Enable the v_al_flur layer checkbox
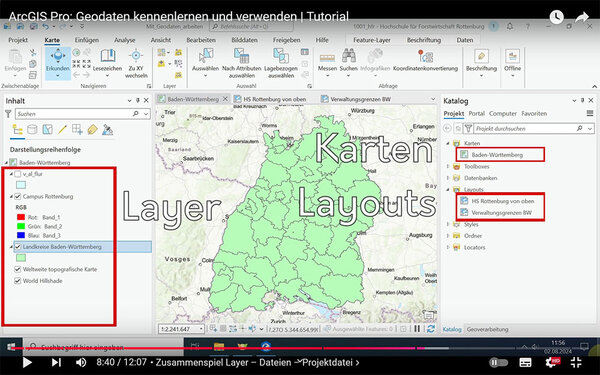Viewport: 600px width, 375px height. coord(18,174)
